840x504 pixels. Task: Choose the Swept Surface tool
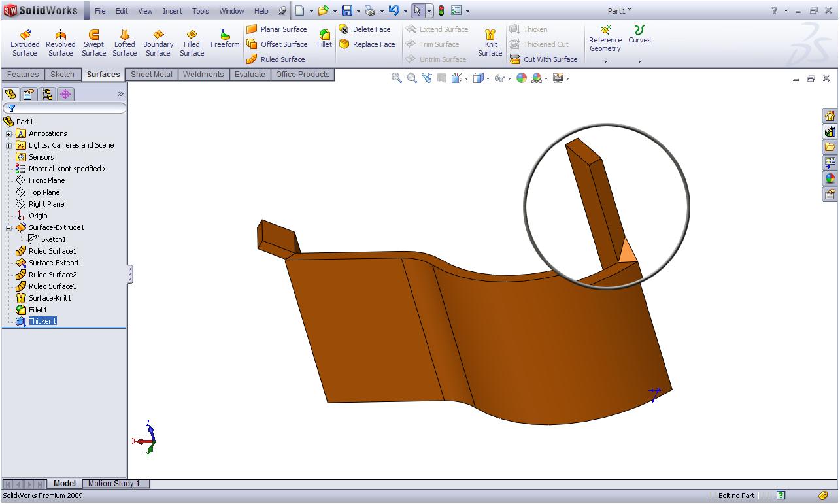coord(93,43)
